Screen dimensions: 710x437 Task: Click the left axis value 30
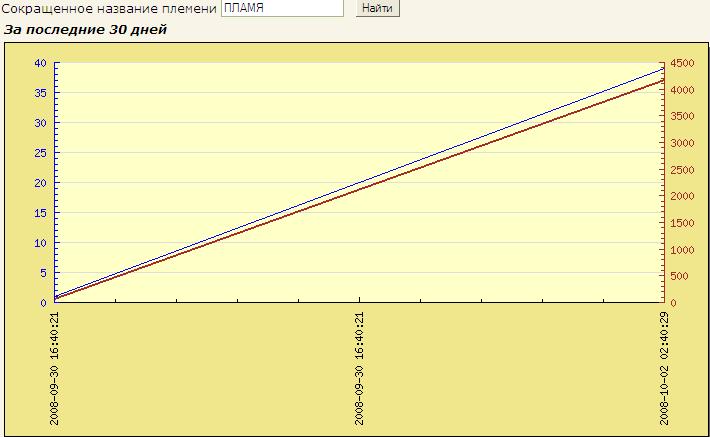tap(40, 123)
